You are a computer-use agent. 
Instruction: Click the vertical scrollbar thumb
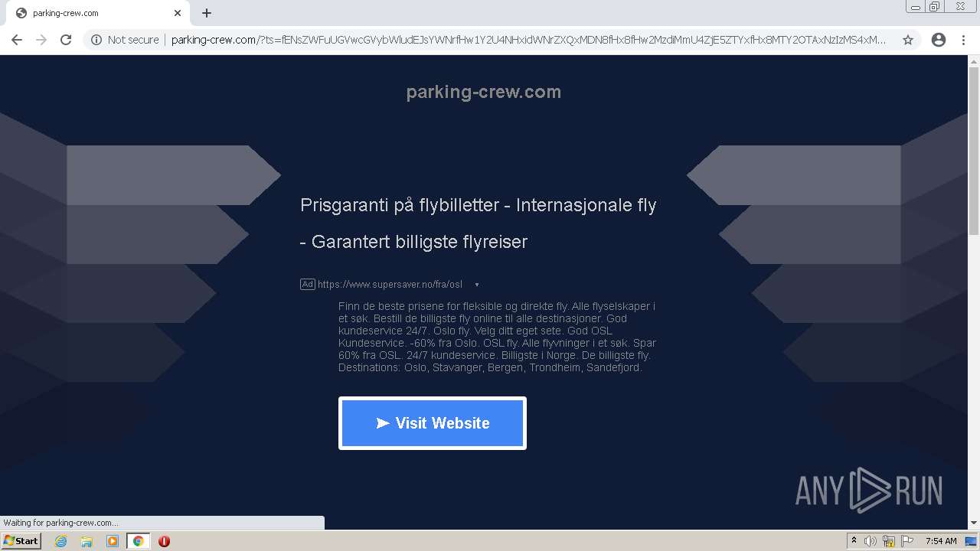[974, 151]
